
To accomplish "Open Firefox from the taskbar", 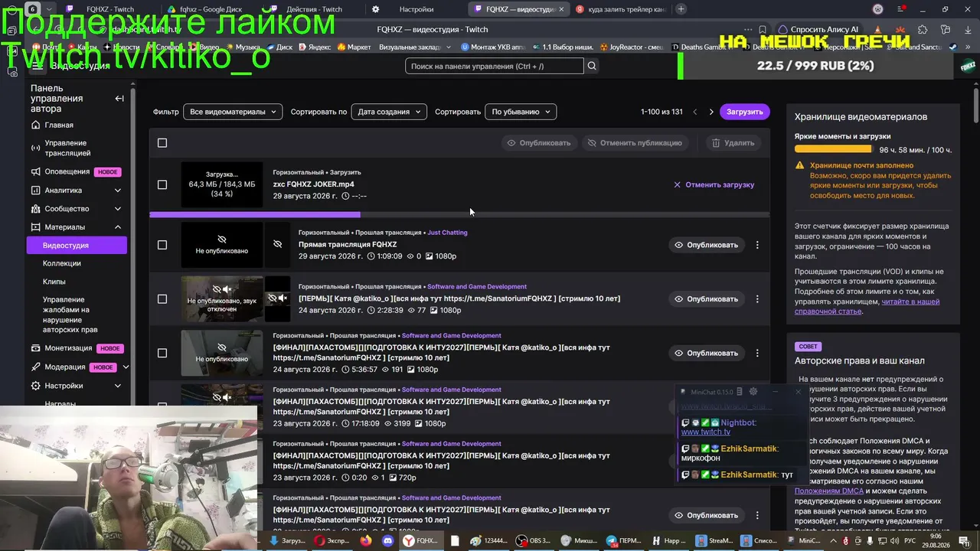I will [x=365, y=540].
